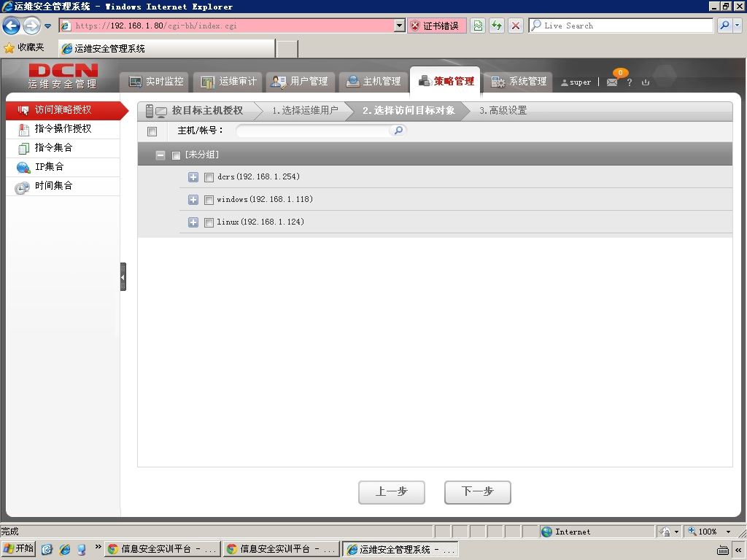The height and width of the screenshot is (560, 747).
Task: Switch to first 信息安全实训平台 taskbar window
Action: click(163, 549)
